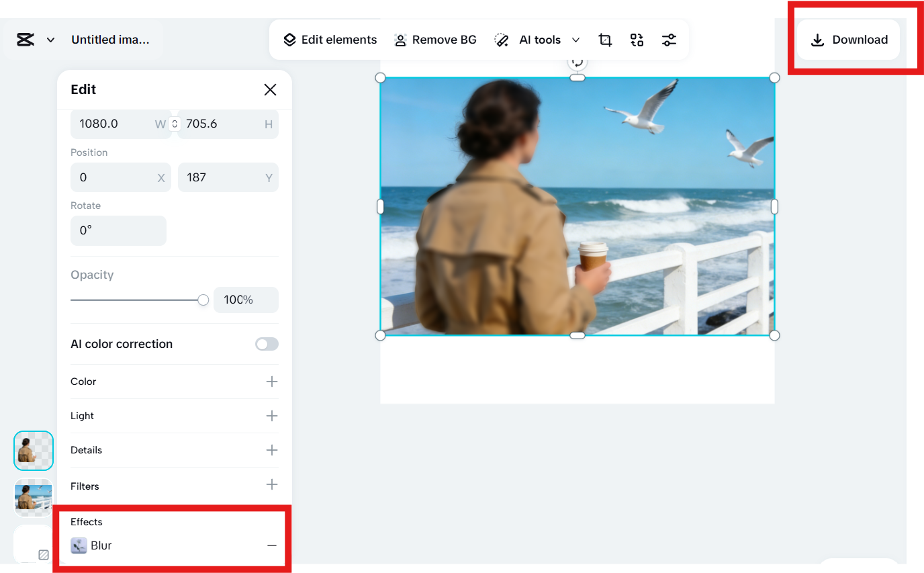Close the Edit panel
Viewport: 924px width, 573px height.
270,89
